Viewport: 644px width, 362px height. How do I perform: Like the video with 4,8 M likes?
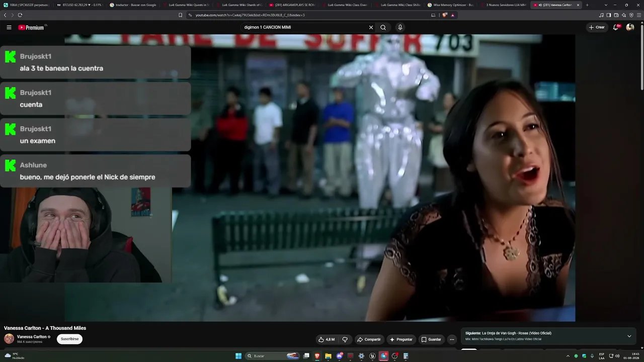tap(327, 339)
